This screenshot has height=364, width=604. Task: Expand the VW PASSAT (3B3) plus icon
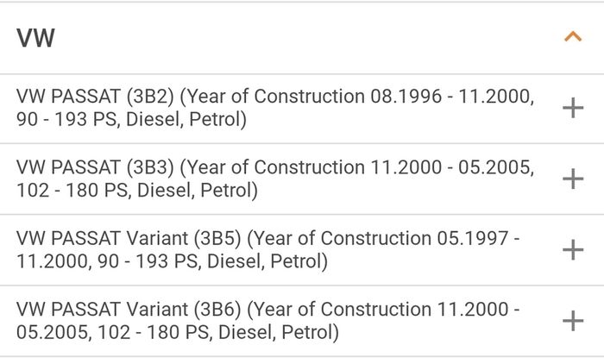[573, 179]
